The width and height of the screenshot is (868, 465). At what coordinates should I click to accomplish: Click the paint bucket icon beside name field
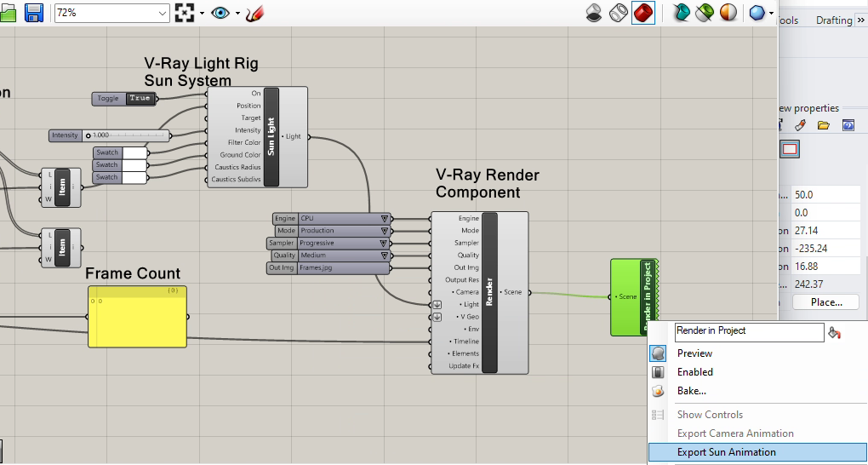coord(835,332)
